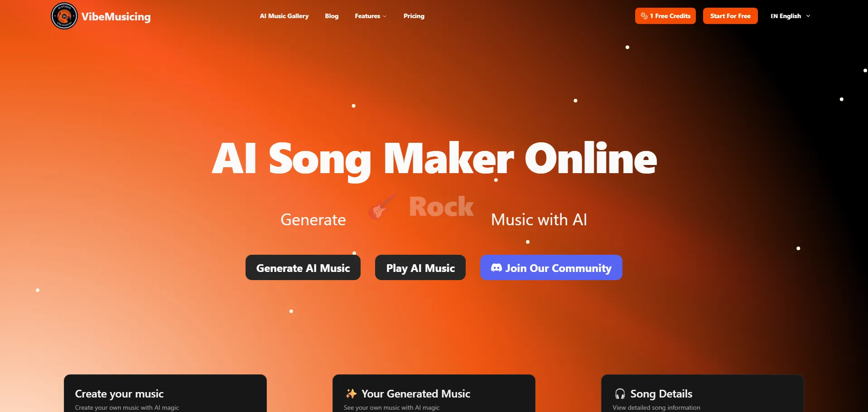This screenshot has width=868, height=412.
Task: Click the Play AI Music button
Action: coord(420,267)
